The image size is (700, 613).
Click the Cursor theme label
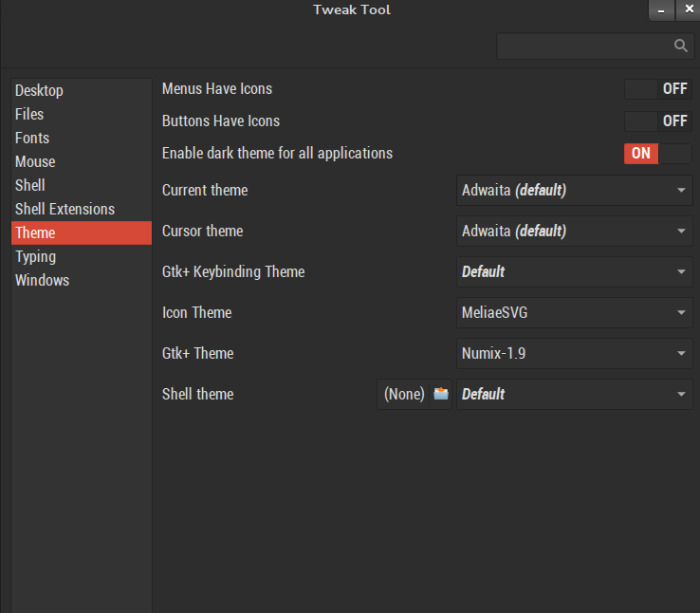(x=203, y=231)
